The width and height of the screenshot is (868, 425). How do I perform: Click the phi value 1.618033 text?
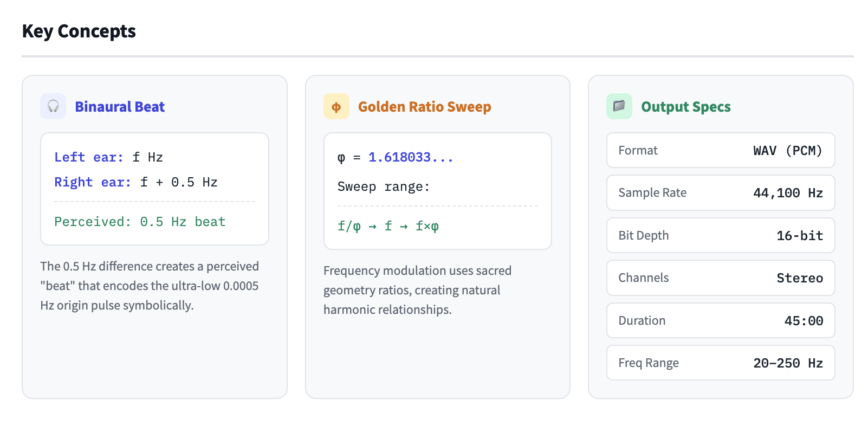pos(410,157)
